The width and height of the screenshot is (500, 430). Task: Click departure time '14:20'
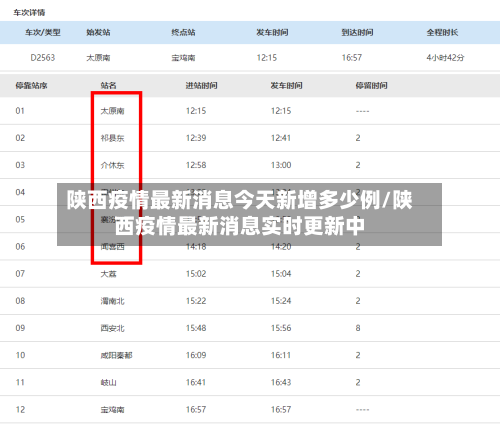pos(281,247)
